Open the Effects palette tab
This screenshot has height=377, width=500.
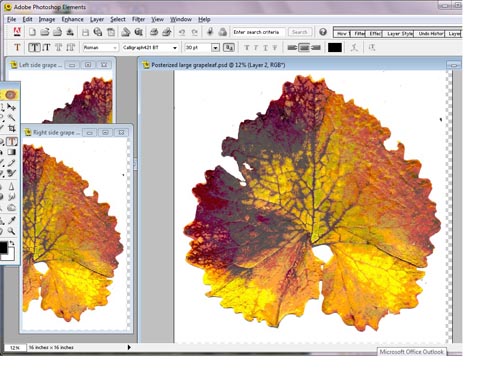pyautogui.click(x=375, y=33)
